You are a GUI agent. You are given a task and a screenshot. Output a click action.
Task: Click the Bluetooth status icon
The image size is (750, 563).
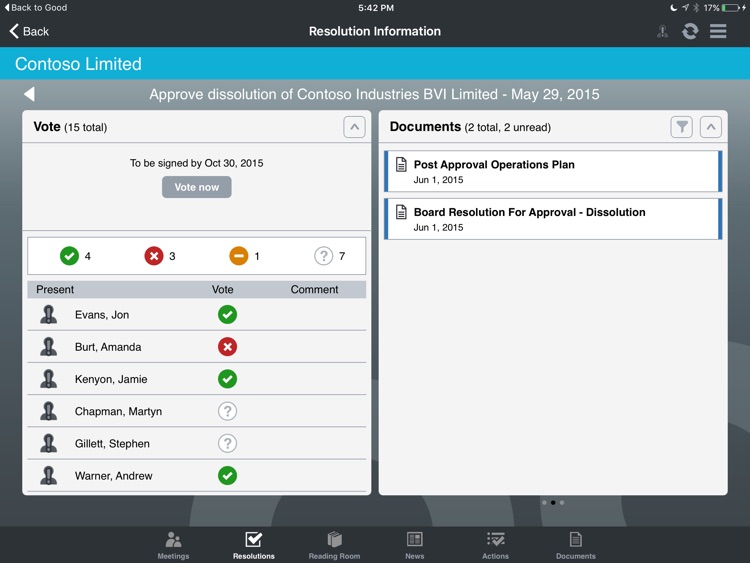[x=696, y=8]
